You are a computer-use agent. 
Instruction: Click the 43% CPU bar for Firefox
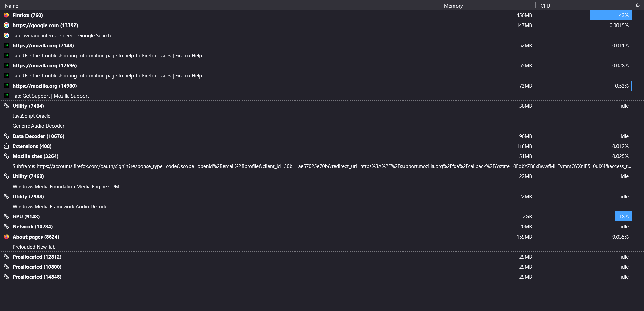pos(611,15)
